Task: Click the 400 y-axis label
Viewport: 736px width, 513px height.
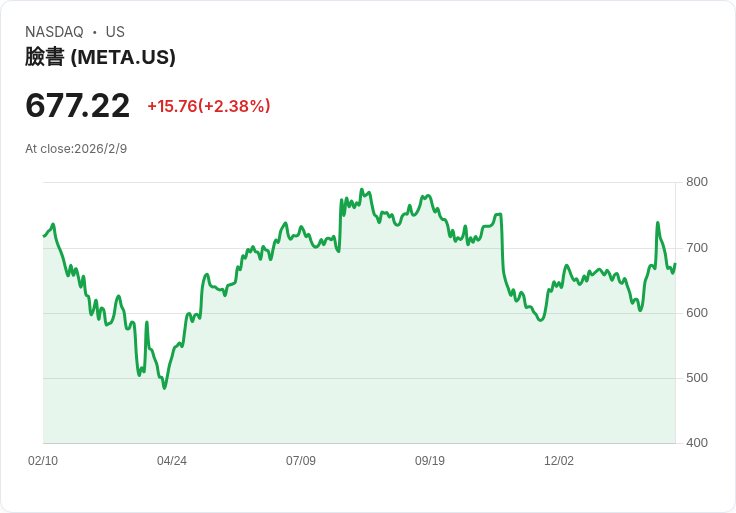Action: pyautogui.click(x=697, y=443)
